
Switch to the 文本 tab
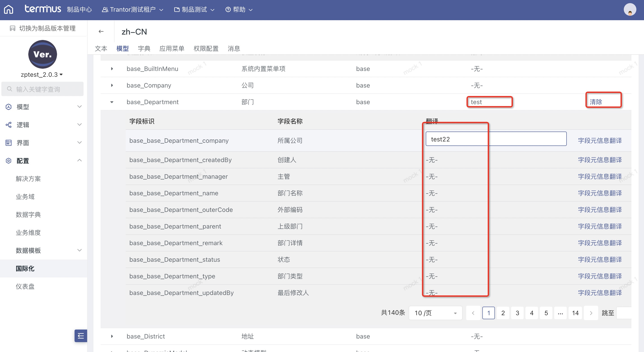coord(101,48)
